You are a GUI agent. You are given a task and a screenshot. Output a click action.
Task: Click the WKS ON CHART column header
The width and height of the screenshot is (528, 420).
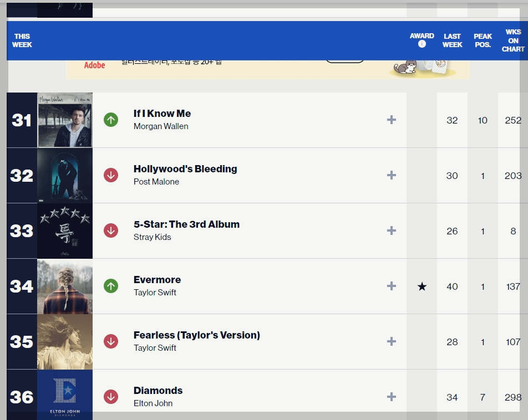coord(513,40)
